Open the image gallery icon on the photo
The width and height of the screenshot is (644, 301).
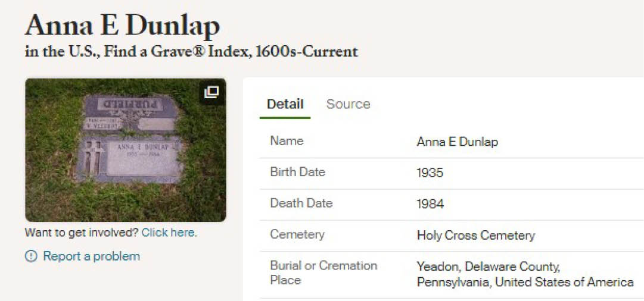[x=211, y=92]
